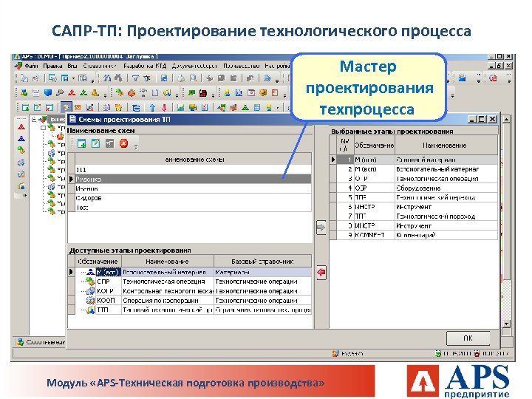
Task: Click the blue pyramid icon in left sidebar
Action: (x=21, y=139)
